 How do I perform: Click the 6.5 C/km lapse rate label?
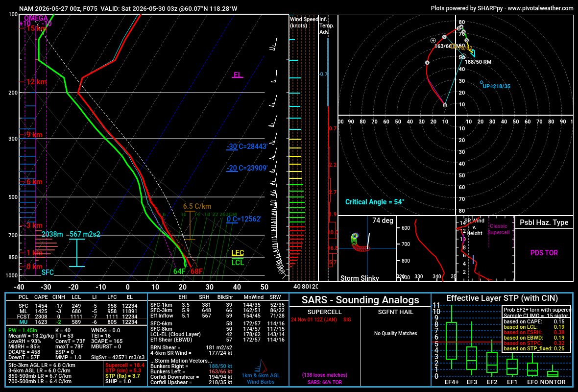(197, 206)
